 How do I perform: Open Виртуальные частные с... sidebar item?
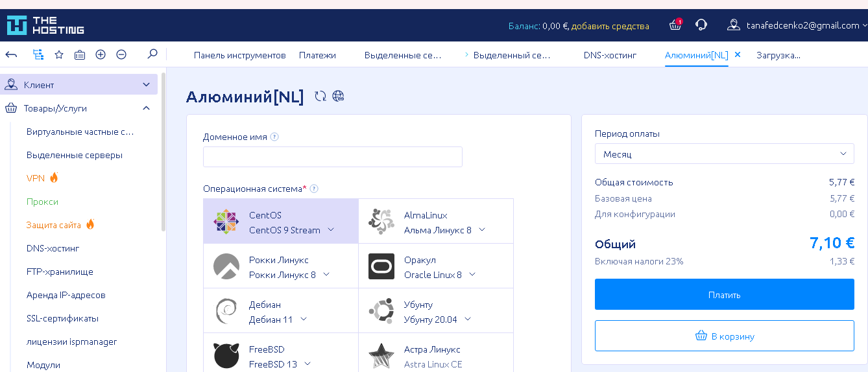pyautogui.click(x=80, y=132)
